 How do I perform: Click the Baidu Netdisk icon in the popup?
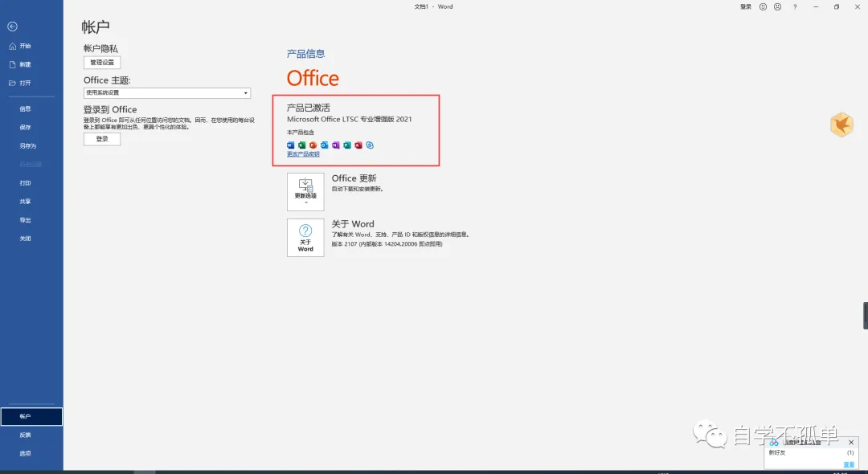point(774,443)
